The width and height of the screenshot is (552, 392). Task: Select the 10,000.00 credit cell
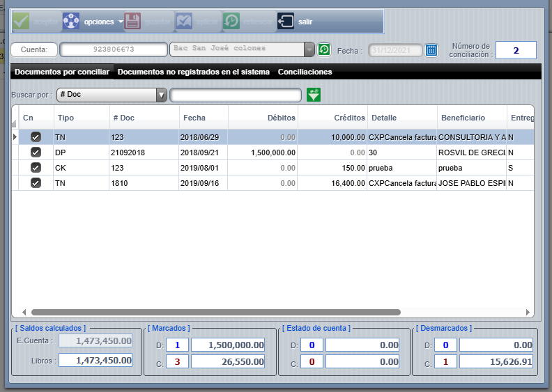[x=332, y=136]
